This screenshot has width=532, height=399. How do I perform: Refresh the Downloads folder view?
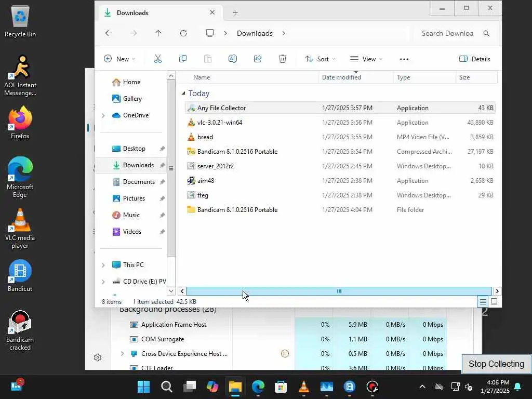tap(183, 33)
